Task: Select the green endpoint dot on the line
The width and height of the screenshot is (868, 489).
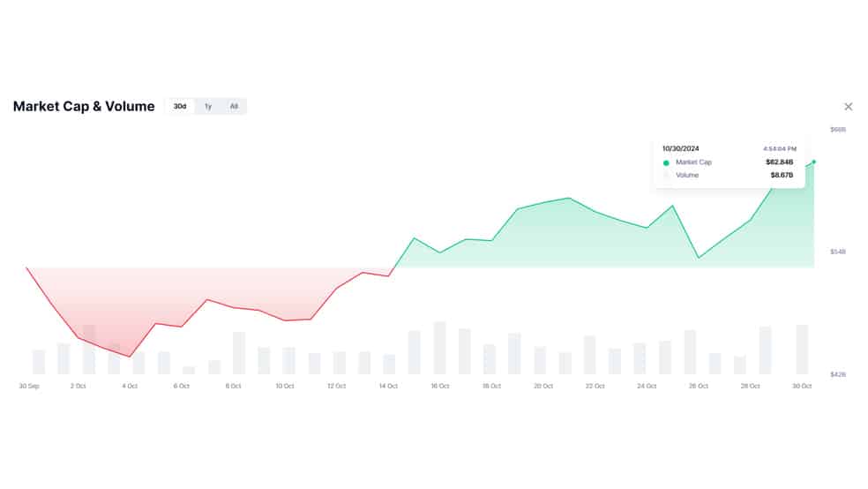Action: pos(813,162)
